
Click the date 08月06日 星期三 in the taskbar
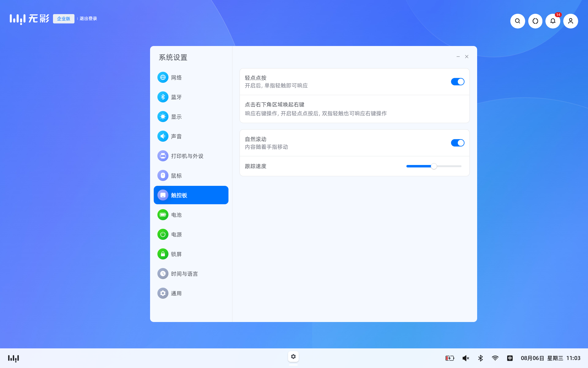tap(542, 358)
